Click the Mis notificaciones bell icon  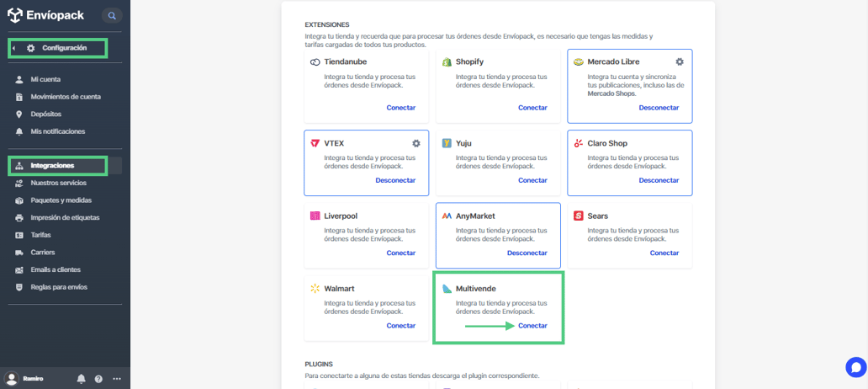19,131
